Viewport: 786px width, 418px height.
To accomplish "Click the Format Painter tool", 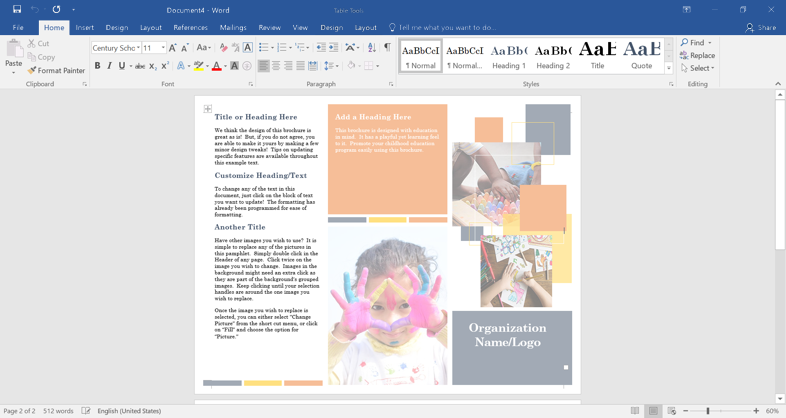I will 56,71.
